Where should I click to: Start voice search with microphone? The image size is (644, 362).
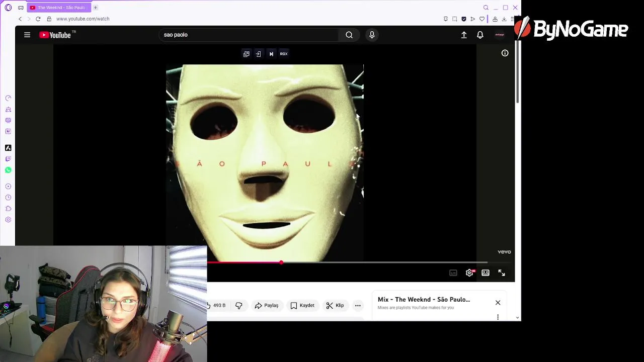[x=372, y=35]
